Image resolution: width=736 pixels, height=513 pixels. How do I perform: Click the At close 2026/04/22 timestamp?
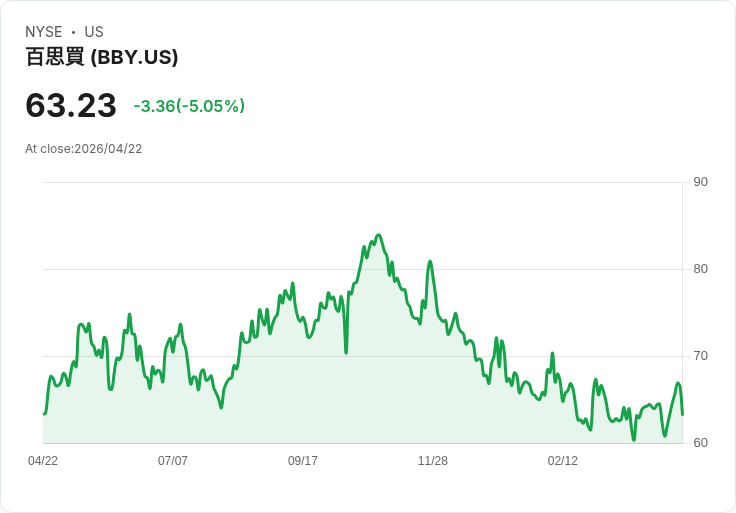pos(84,149)
